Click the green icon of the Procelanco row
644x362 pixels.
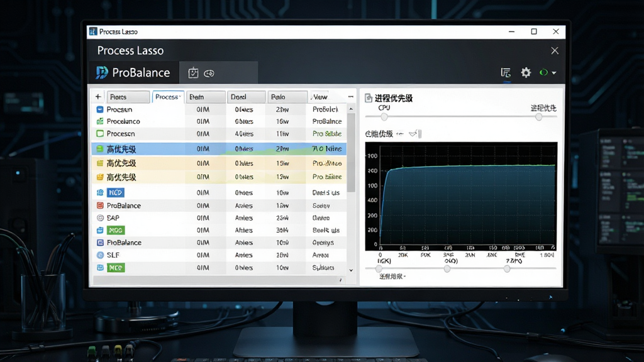click(x=100, y=121)
